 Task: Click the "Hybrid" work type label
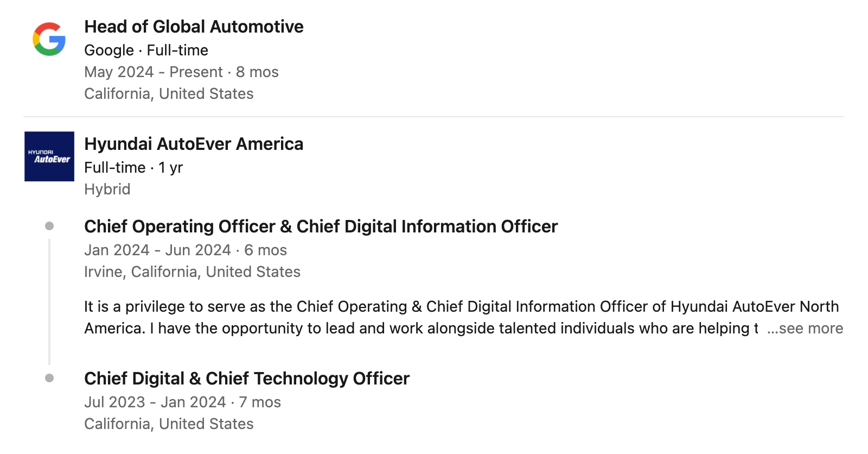click(107, 190)
